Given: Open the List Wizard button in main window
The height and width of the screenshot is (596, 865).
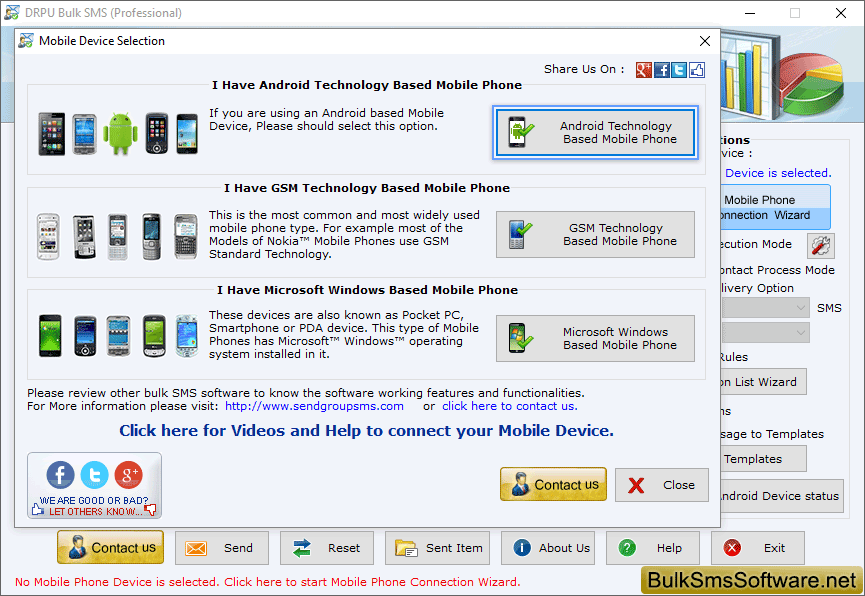Looking at the screenshot, I should (x=763, y=382).
